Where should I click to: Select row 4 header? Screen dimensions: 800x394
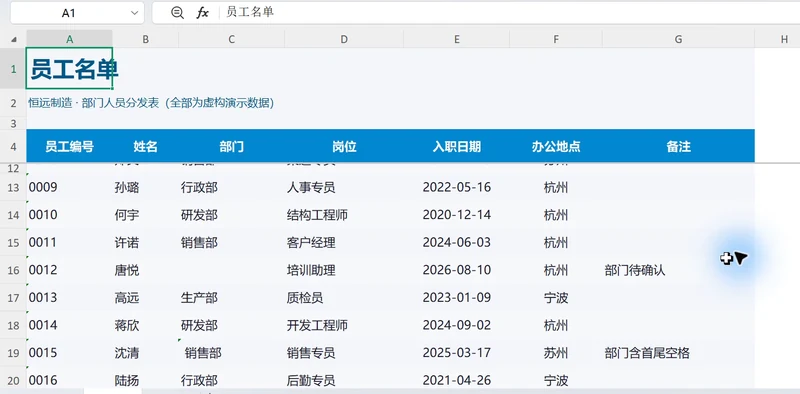tap(13, 147)
